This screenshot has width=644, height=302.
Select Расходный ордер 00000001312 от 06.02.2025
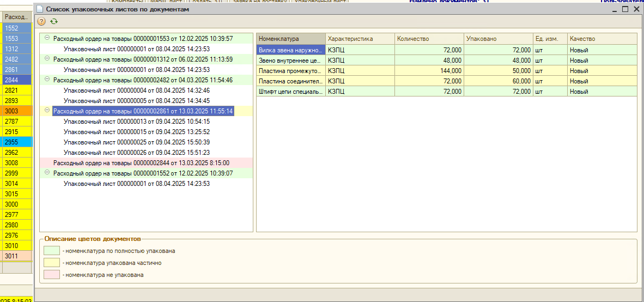pyautogui.click(x=143, y=59)
